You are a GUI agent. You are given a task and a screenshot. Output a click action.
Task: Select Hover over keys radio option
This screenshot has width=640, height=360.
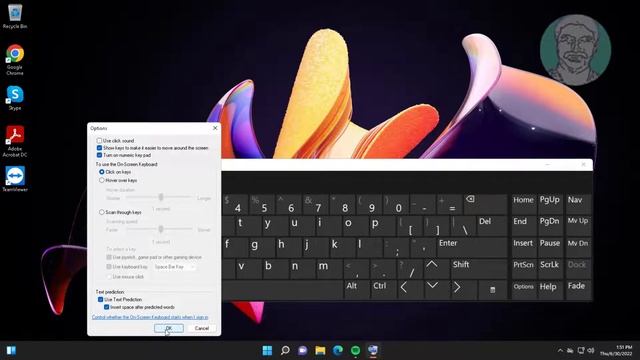[102, 180]
